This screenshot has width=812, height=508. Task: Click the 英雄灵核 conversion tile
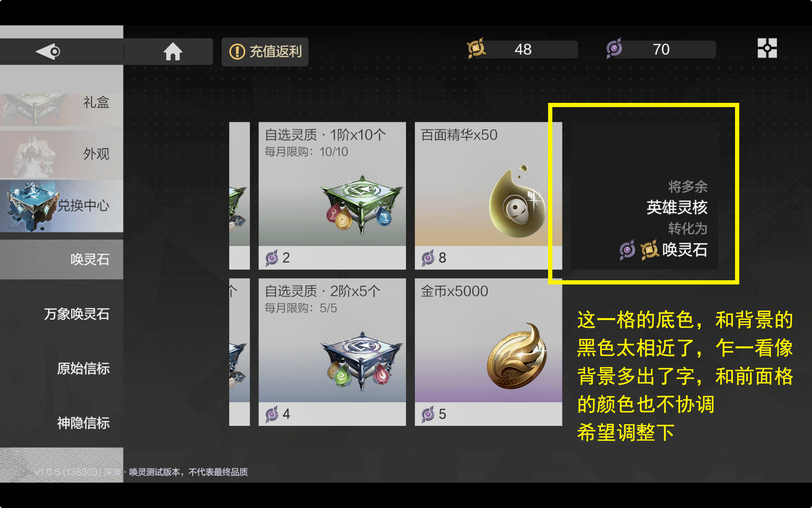point(645,196)
